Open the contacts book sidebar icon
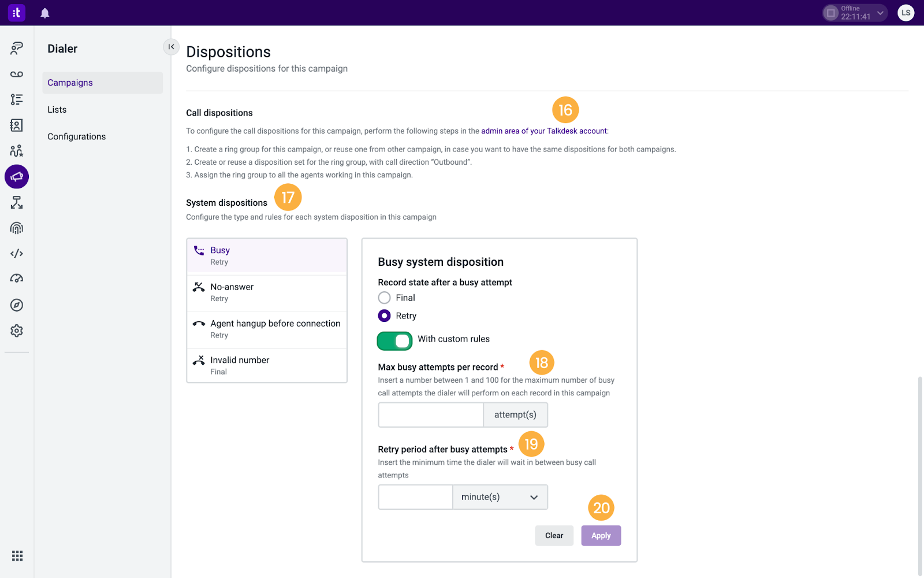This screenshot has height=578, width=924. [17, 125]
